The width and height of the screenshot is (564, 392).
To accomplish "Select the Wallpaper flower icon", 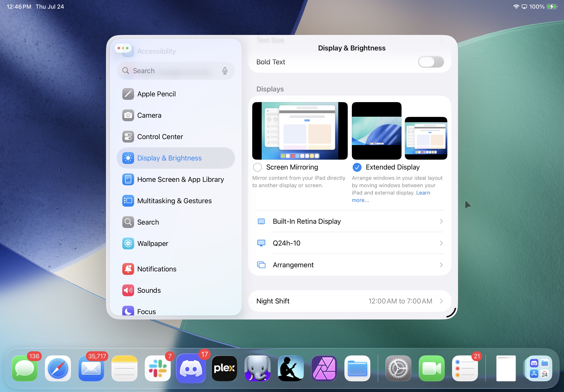I will coord(128,244).
